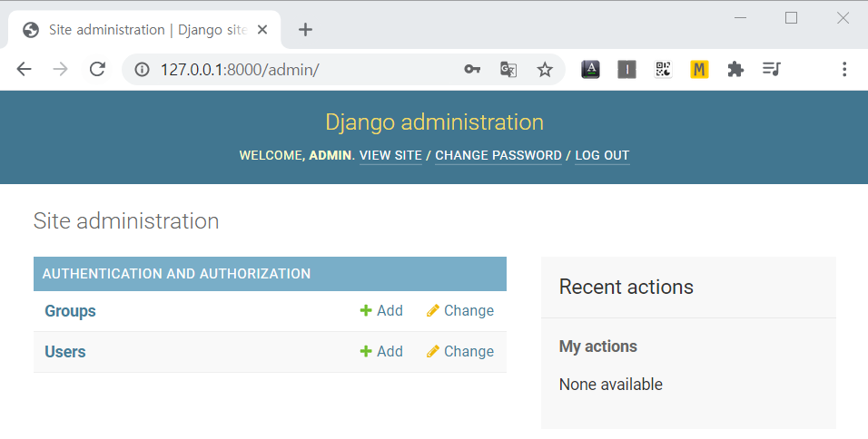The height and width of the screenshot is (439, 868).
Task: Open the media control playlist icon
Action: click(771, 69)
